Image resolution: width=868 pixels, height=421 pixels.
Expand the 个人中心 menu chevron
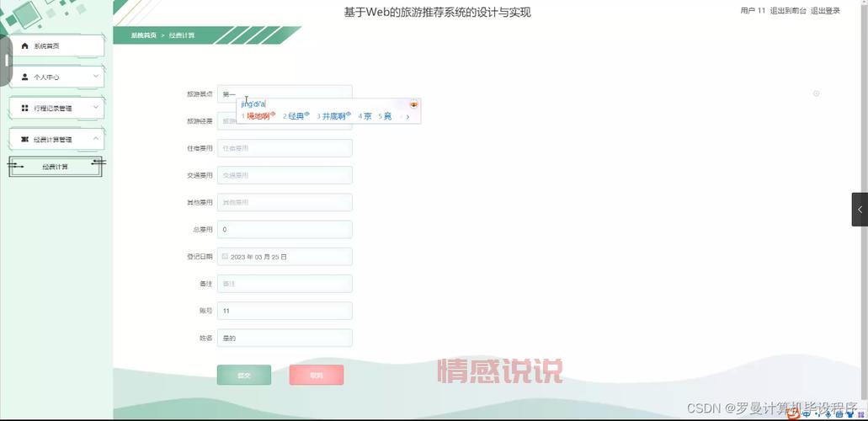(96, 76)
